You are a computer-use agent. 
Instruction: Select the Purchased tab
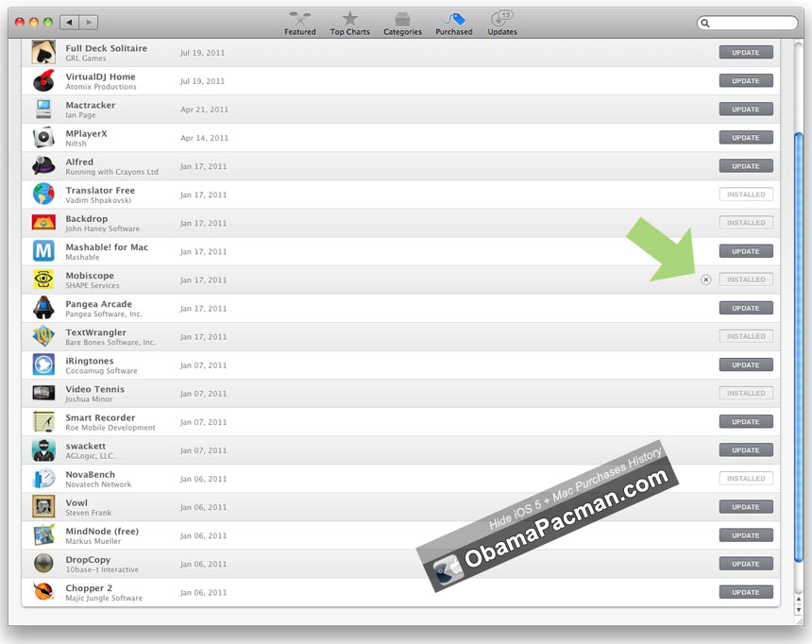453,24
